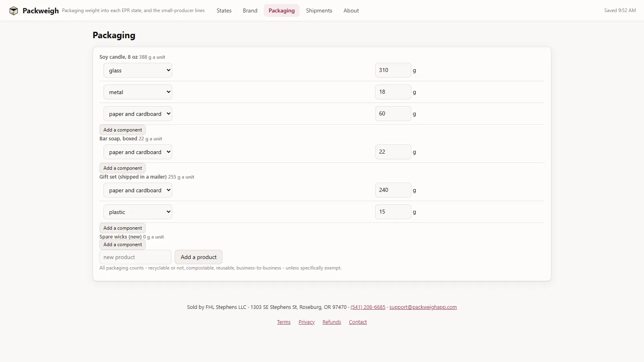Click the Bar soap, boxed label
The width and height of the screenshot is (644, 362).
[x=118, y=139]
